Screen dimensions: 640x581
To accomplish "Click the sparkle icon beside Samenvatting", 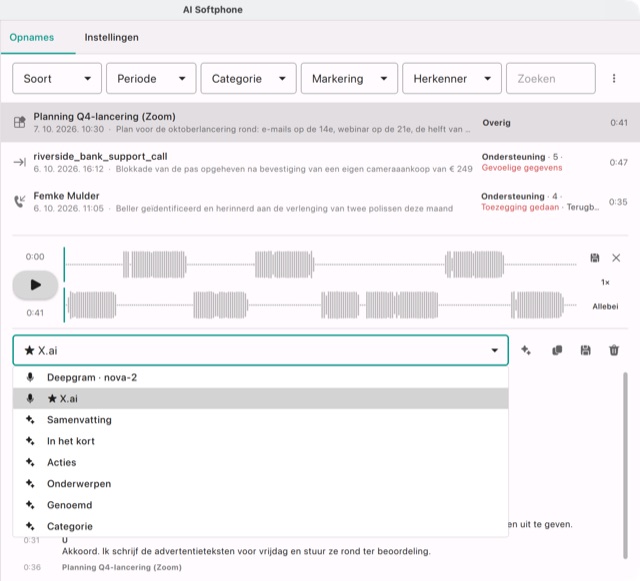I will pos(30,419).
